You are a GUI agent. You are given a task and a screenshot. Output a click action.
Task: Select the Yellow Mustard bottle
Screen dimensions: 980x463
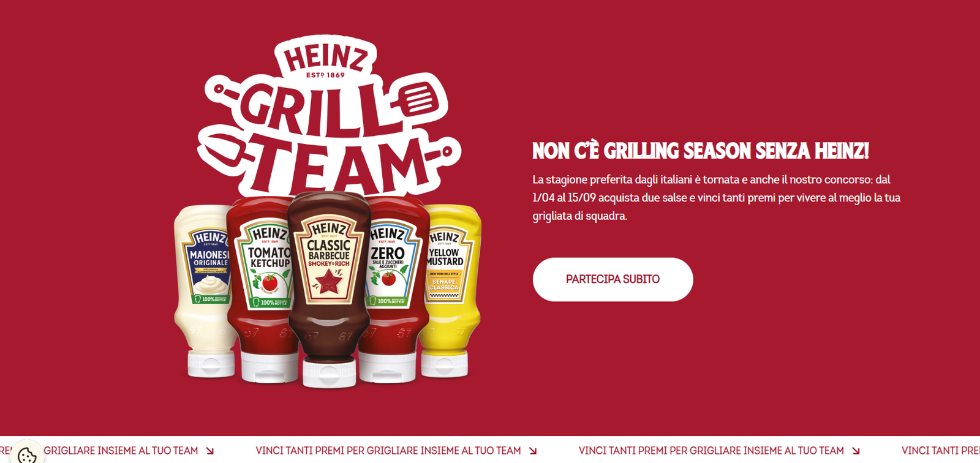pyautogui.click(x=452, y=291)
